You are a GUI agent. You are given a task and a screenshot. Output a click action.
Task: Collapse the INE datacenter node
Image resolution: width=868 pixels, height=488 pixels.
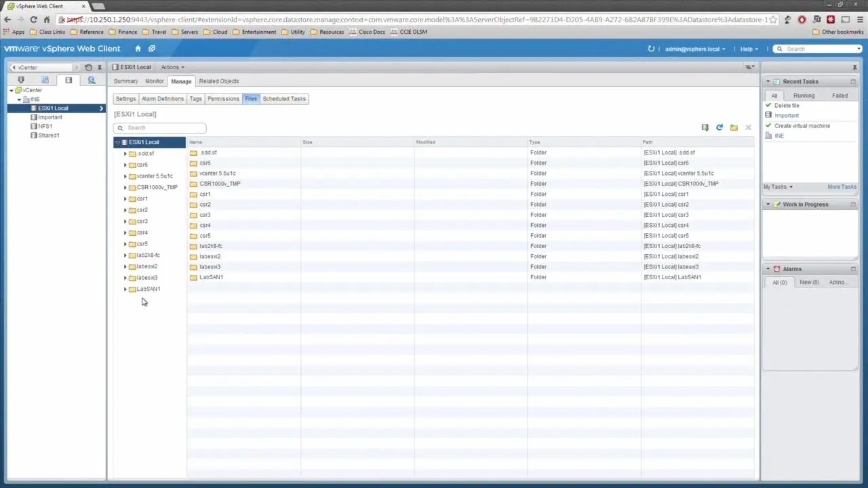[19, 100]
